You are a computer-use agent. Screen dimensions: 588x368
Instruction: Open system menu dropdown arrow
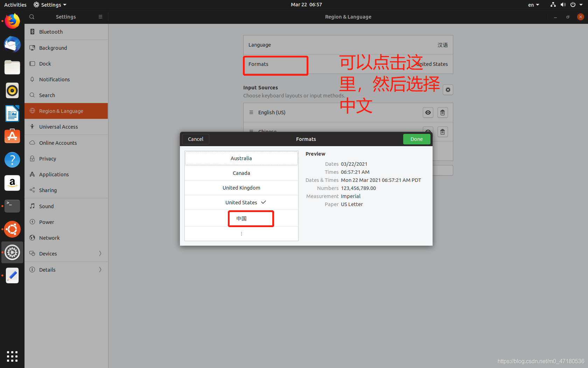point(581,5)
